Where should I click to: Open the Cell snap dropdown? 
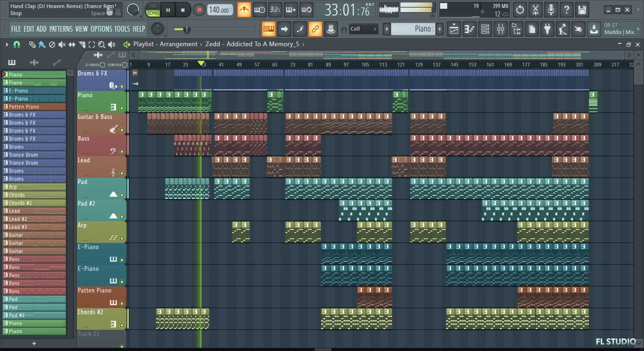click(x=363, y=29)
